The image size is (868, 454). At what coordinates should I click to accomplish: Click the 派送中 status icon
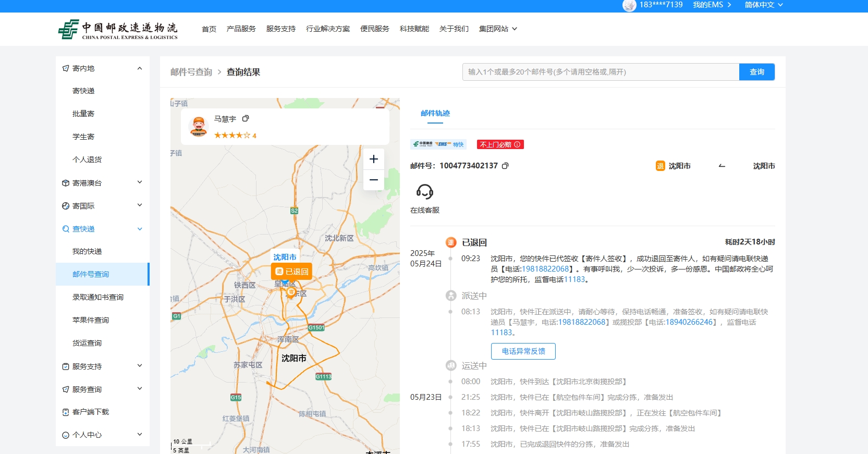tap(451, 296)
